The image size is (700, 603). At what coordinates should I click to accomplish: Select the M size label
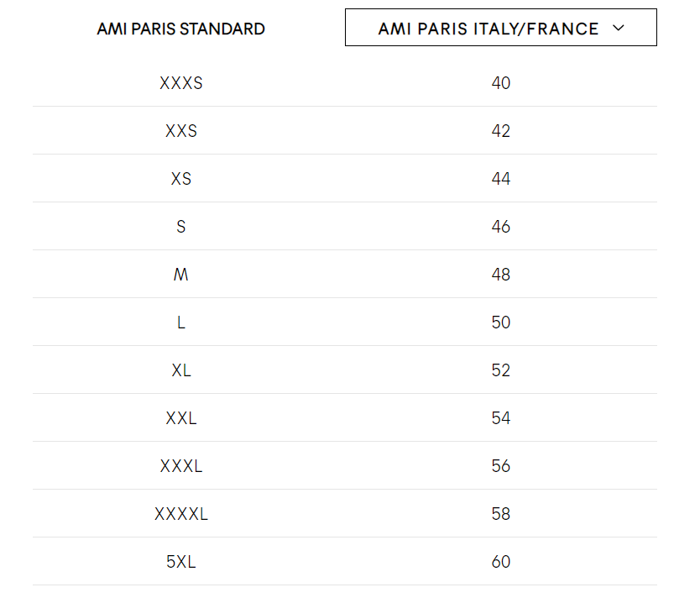tap(180, 275)
